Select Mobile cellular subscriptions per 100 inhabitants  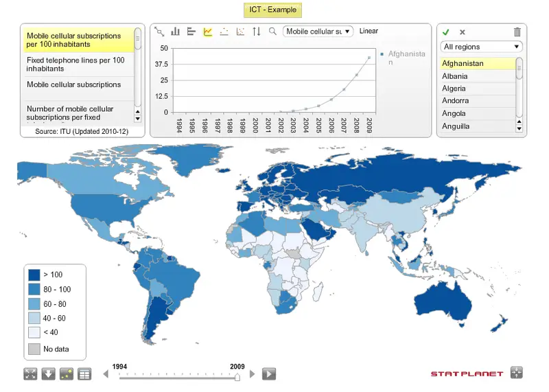79,41
